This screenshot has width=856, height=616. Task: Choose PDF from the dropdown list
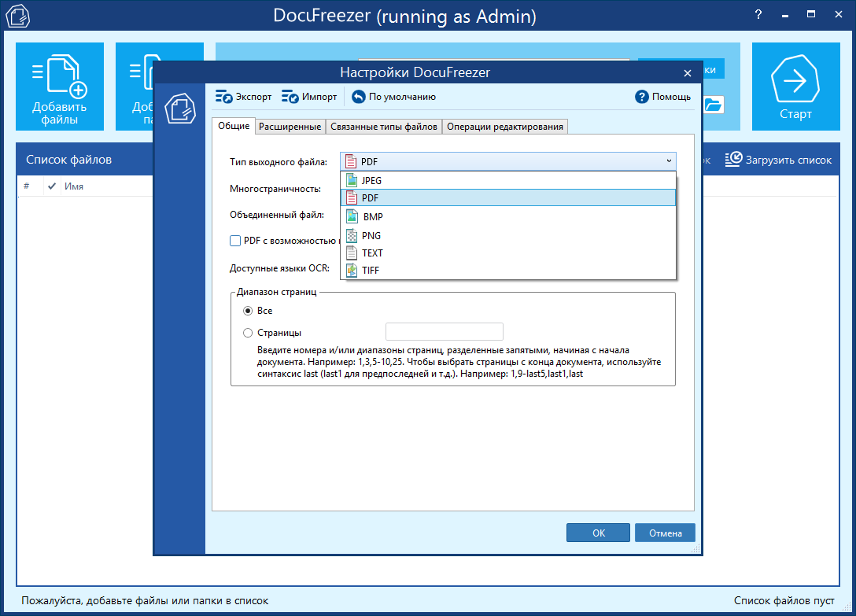click(507, 197)
